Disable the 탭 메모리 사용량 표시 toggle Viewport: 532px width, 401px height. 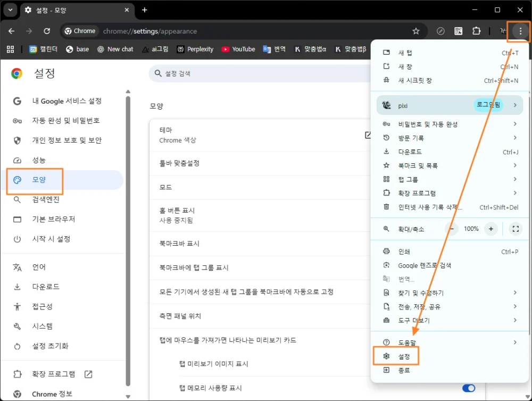pos(468,388)
